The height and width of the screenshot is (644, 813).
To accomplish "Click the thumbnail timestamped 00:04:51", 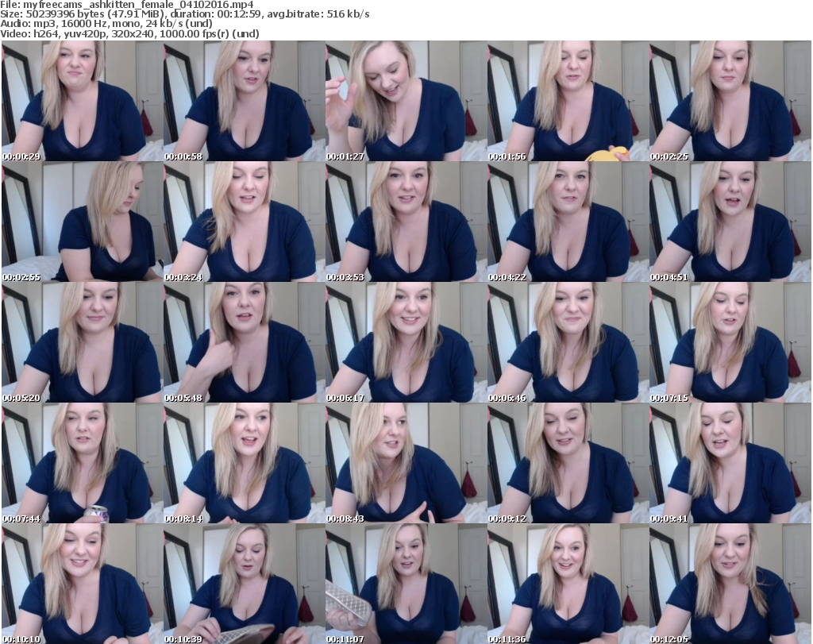I will point(730,222).
